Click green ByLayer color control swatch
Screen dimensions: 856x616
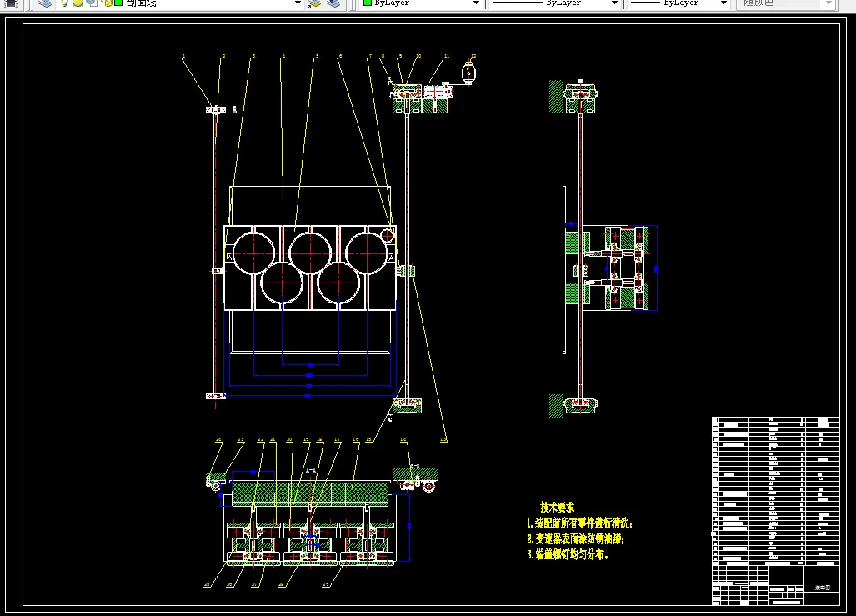[368, 3]
